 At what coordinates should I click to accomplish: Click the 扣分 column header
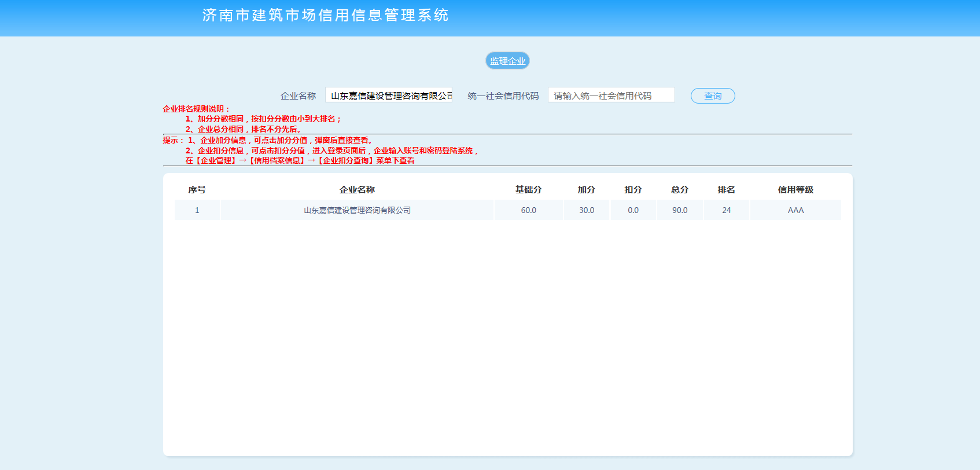pyautogui.click(x=633, y=189)
